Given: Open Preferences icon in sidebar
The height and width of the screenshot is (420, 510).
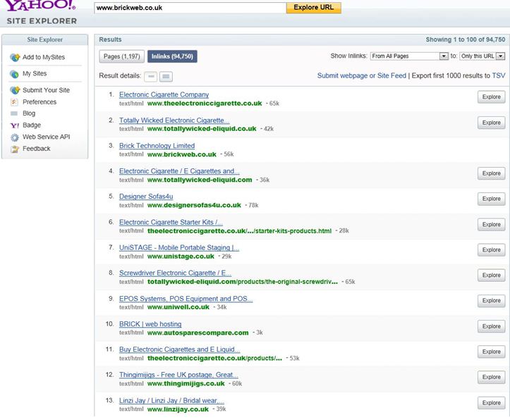Looking at the screenshot, I should [14, 102].
